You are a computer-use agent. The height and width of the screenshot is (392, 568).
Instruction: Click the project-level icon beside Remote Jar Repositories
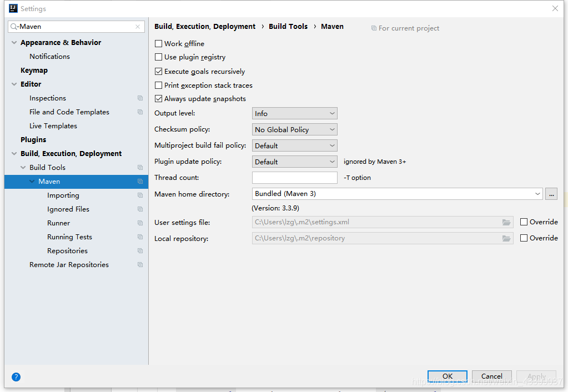point(140,265)
